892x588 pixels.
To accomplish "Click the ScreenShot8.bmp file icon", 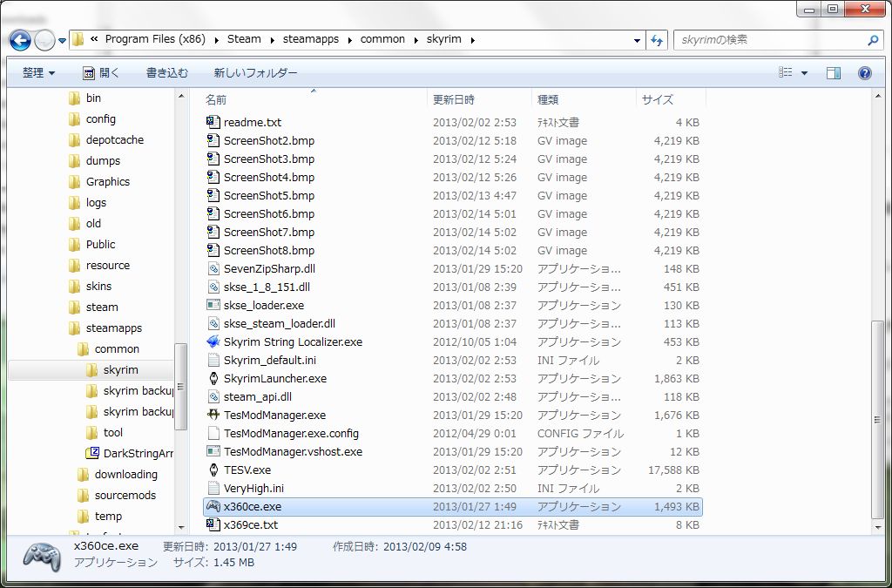I will tap(213, 250).
